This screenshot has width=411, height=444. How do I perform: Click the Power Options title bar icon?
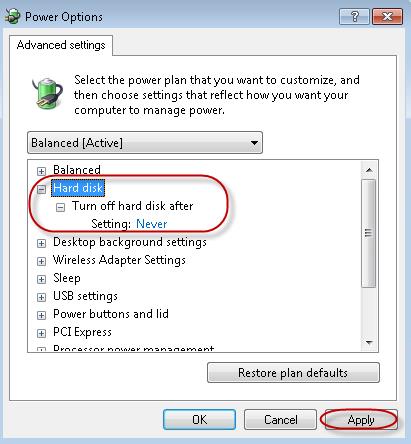click(13, 16)
